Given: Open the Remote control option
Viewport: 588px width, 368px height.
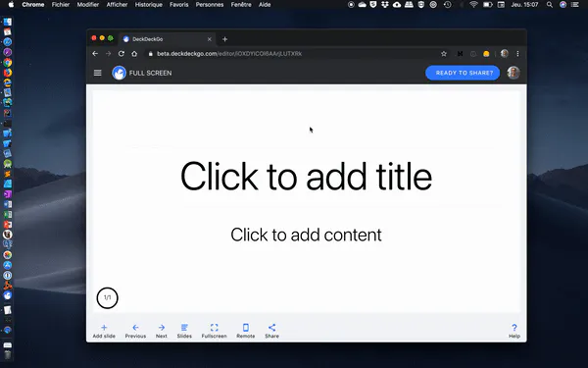Looking at the screenshot, I should point(246,331).
